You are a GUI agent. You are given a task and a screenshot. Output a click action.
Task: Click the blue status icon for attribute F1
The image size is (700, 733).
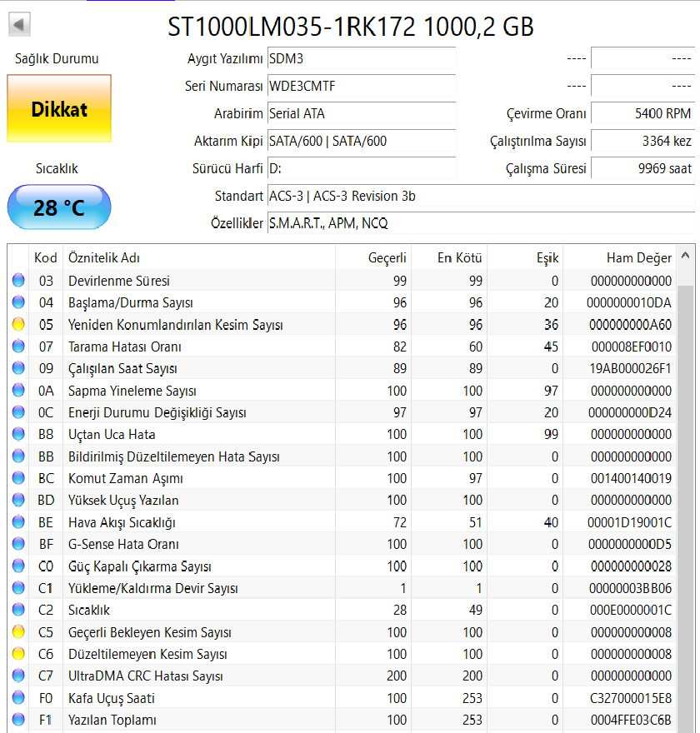(18, 720)
